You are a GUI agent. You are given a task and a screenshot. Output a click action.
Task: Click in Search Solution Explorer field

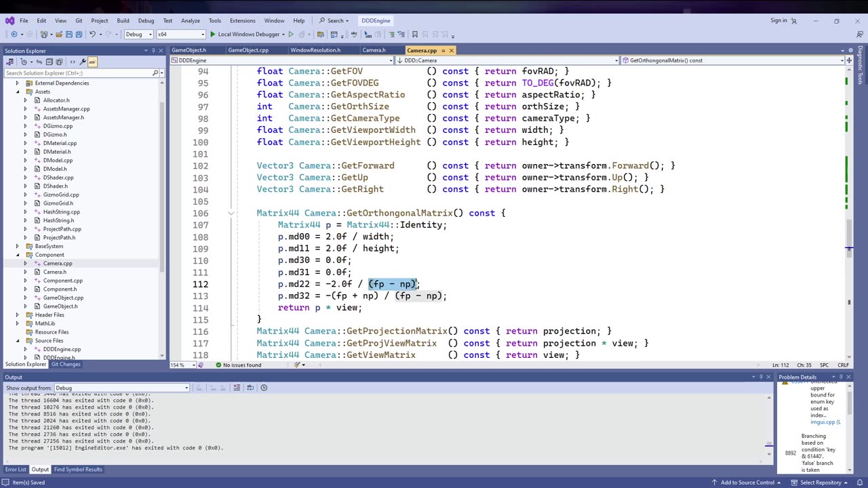[78, 73]
